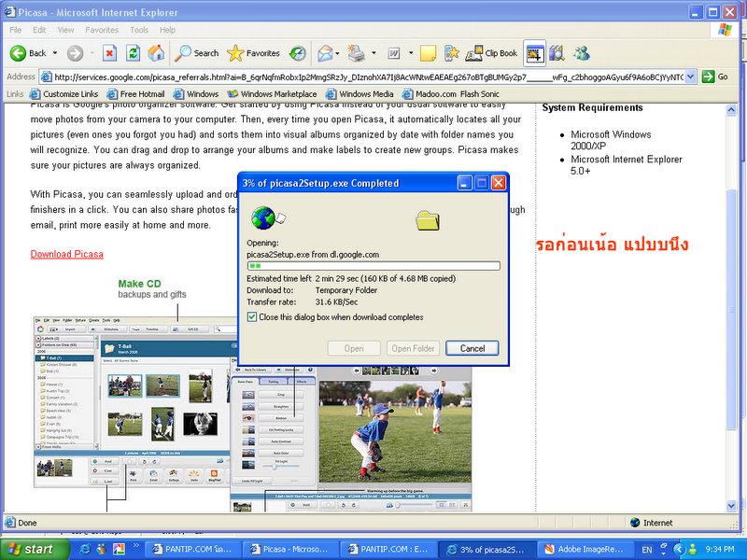Open Customize Links in Links bar
Viewport: 747px width, 560px height.
pyautogui.click(x=63, y=94)
